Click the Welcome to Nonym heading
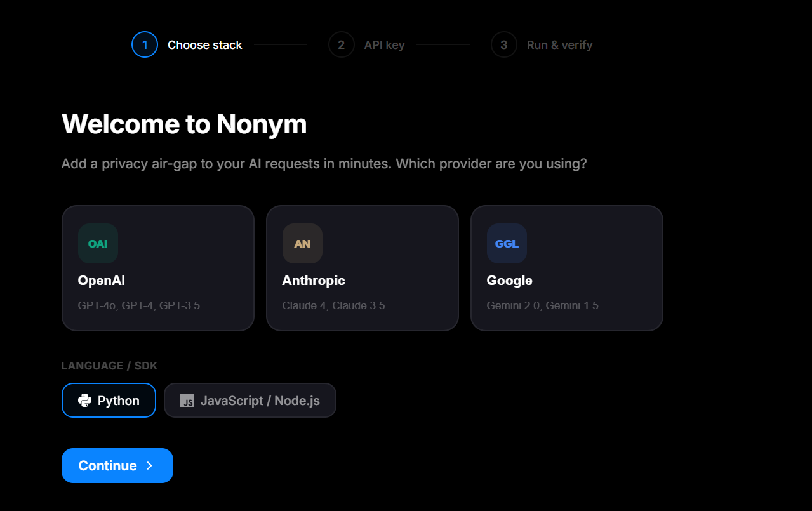812x511 pixels. click(183, 124)
